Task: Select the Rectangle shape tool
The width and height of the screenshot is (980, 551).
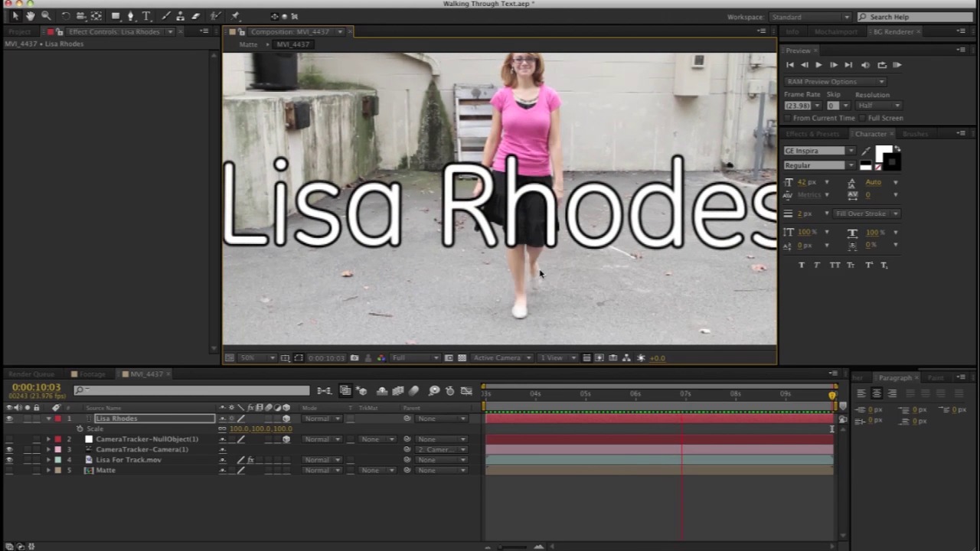Action: (x=116, y=16)
